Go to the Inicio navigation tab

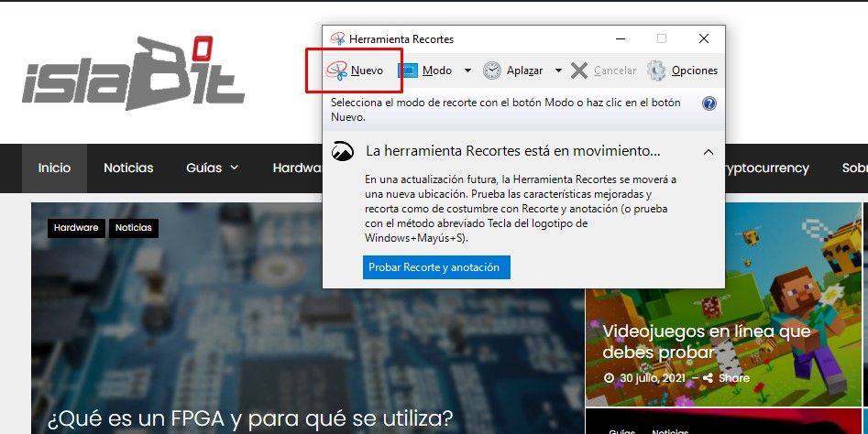click(x=54, y=168)
